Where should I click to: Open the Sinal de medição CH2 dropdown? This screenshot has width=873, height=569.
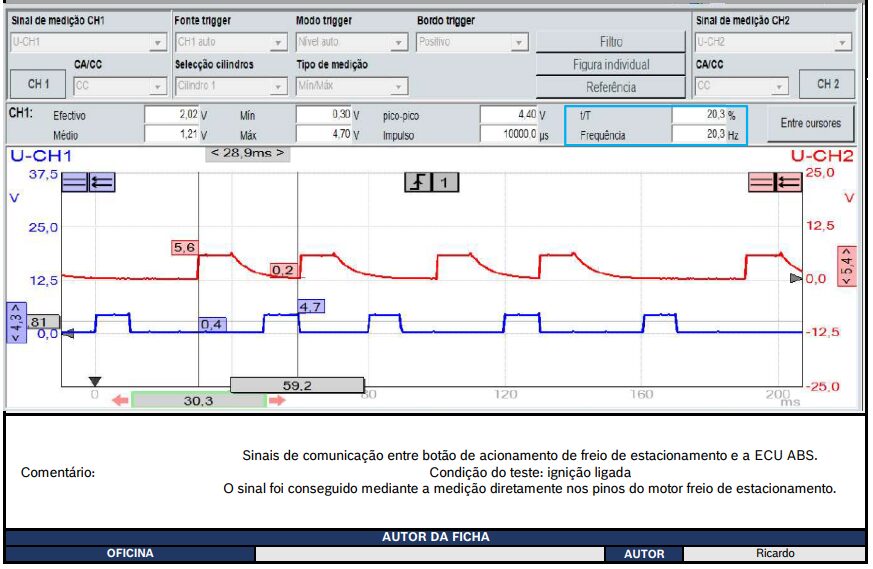(772, 43)
